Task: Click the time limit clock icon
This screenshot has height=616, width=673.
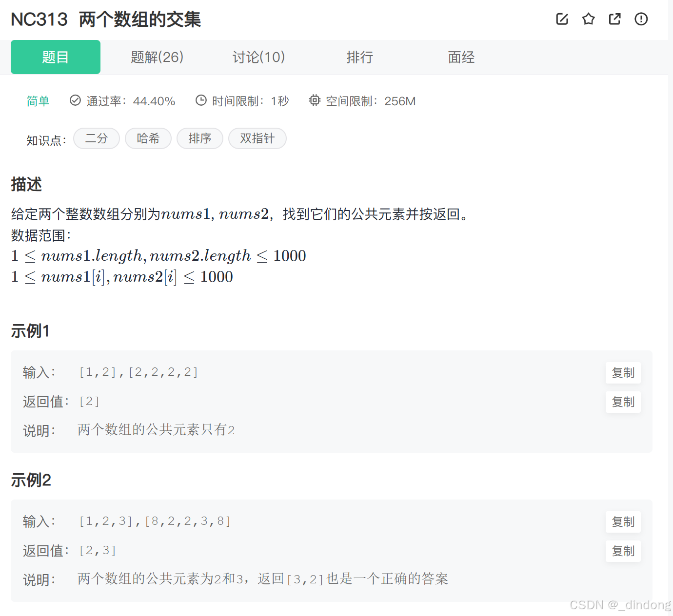Action: (201, 100)
